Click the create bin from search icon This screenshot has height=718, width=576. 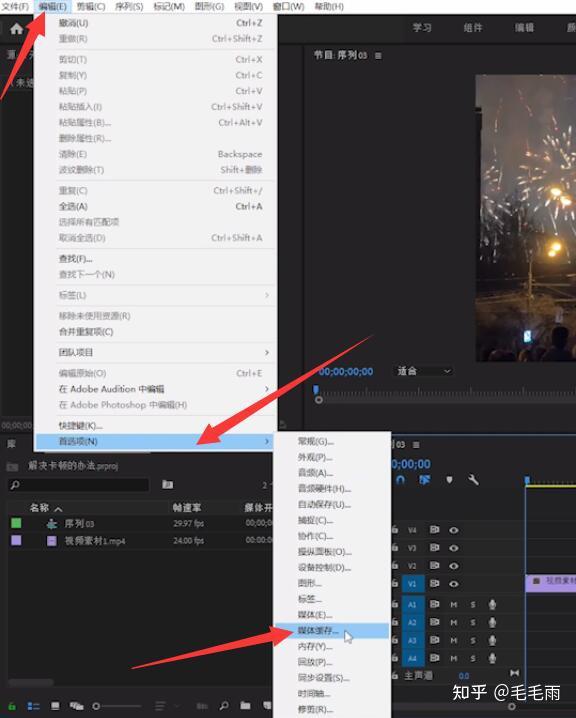click(x=168, y=484)
